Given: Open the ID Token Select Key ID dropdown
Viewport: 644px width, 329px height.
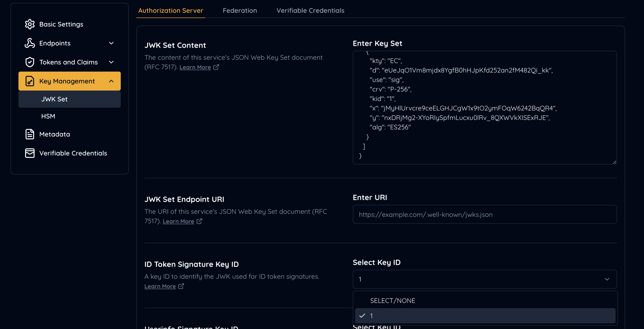Looking at the screenshot, I should [x=484, y=279].
